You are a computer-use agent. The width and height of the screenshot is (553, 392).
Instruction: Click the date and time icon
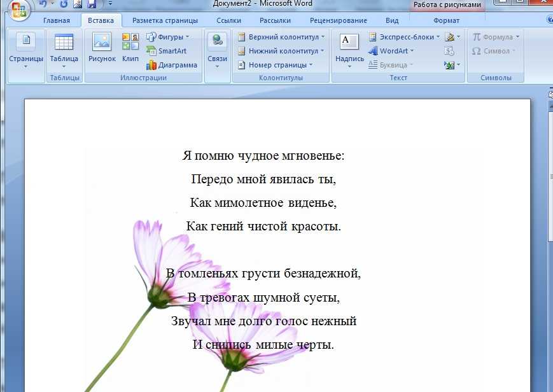(449, 51)
